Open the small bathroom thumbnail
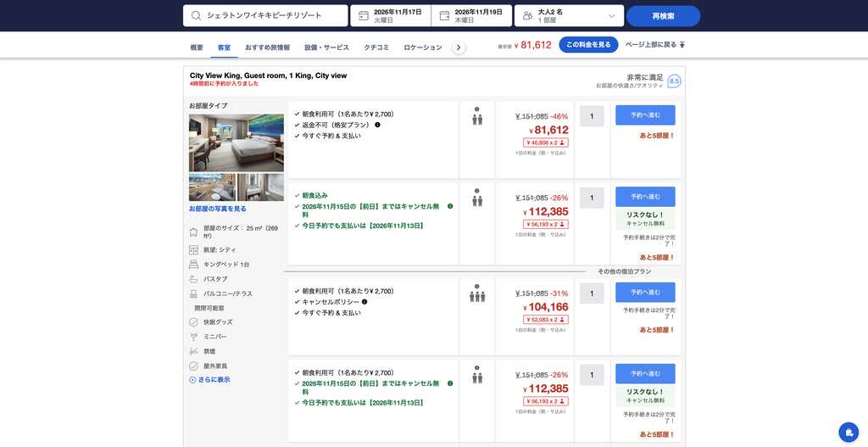Viewport: 868px width, 447px height. [x=261, y=187]
